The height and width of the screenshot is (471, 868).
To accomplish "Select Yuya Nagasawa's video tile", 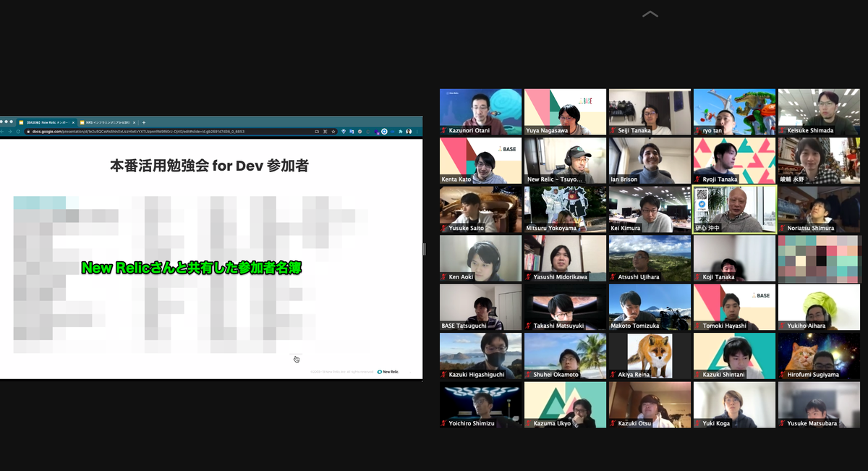I will point(565,112).
